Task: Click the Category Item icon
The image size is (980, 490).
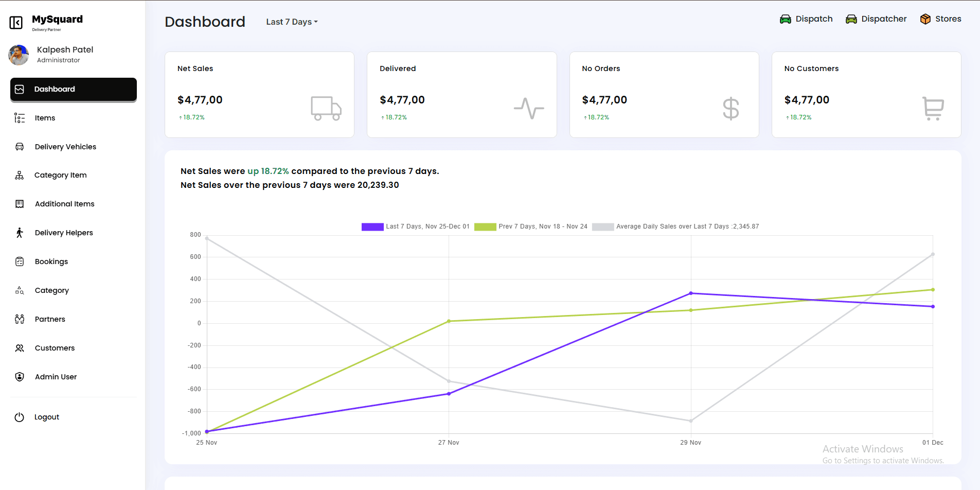Action: (19, 175)
